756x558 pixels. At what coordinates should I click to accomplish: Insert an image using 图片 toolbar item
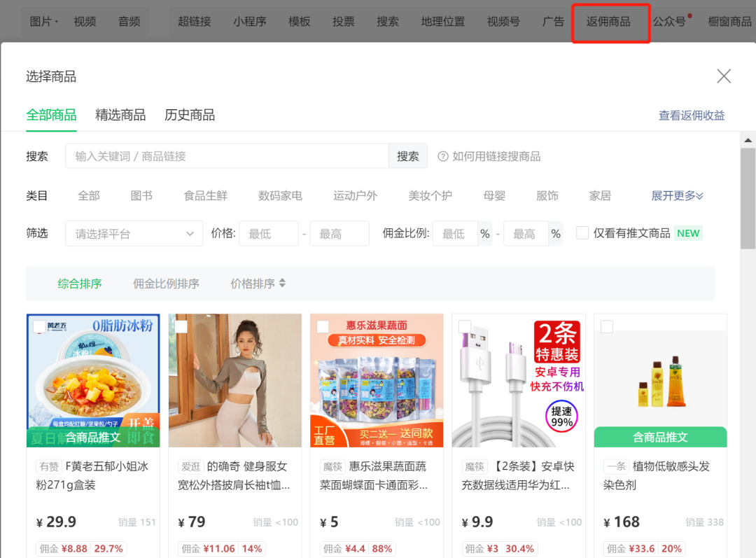pyautogui.click(x=42, y=21)
